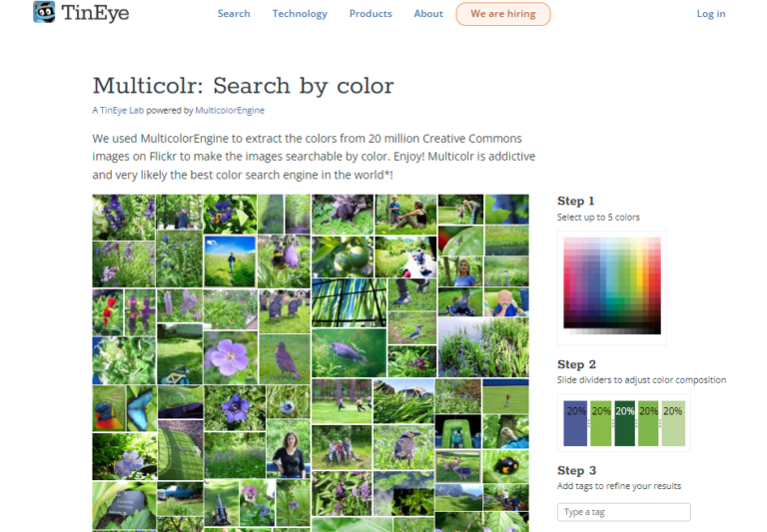The height and width of the screenshot is (532, 767).
Task: Open the woman in black shirt thumbnail
Action: point(289,449)
